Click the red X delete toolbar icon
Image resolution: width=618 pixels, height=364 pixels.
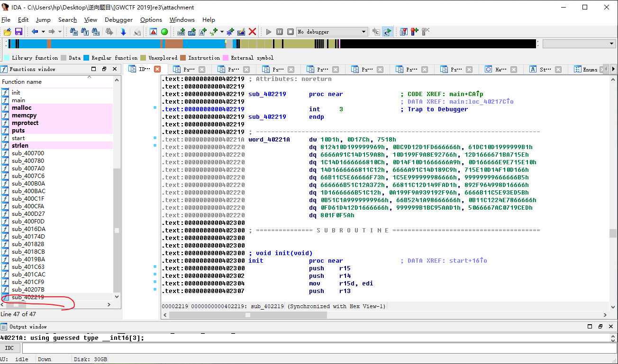click(252, 32)
